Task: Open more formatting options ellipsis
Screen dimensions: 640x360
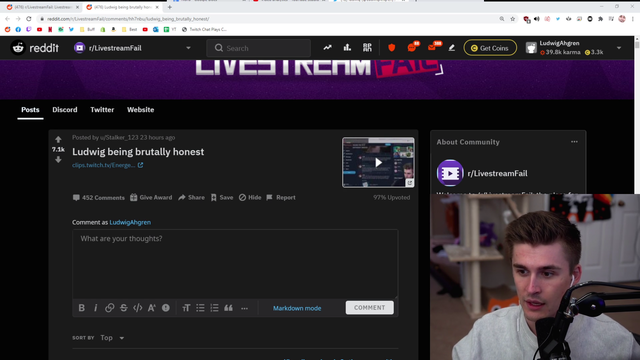Action: tap(244, 308)
